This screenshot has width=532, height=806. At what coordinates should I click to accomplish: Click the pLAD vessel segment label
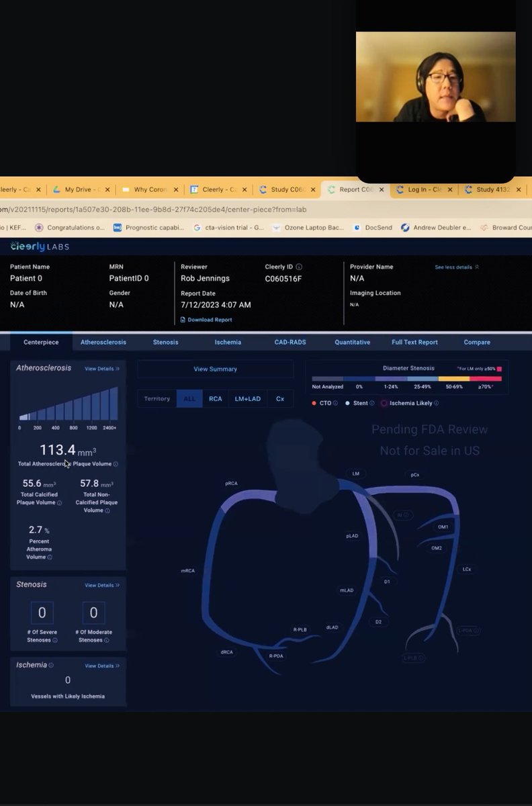352,536
